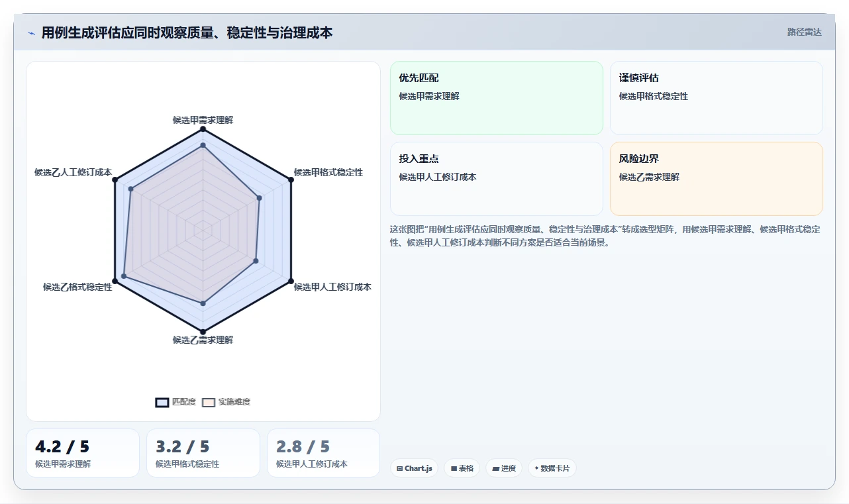Screen dimensions: 849x504
Task: Click the 路径雷达 label in header
Action: [804, 32]
